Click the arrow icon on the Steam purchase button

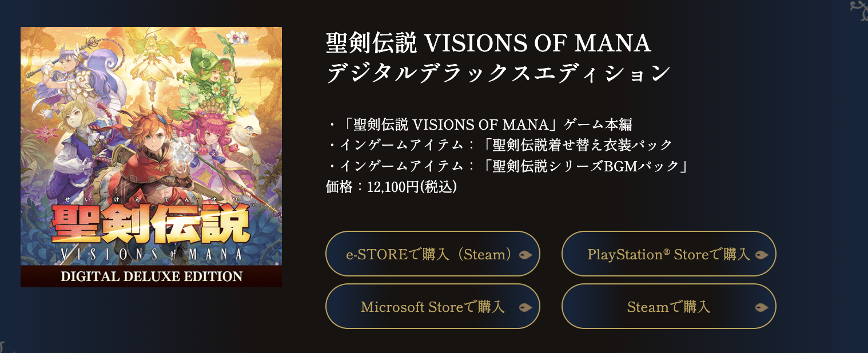[x=763, y=306]
